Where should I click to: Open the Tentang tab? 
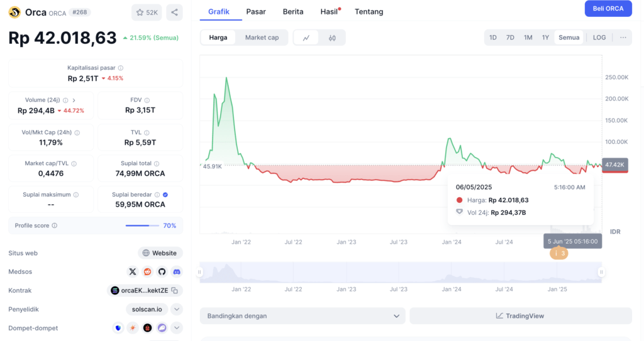point(369,11)
